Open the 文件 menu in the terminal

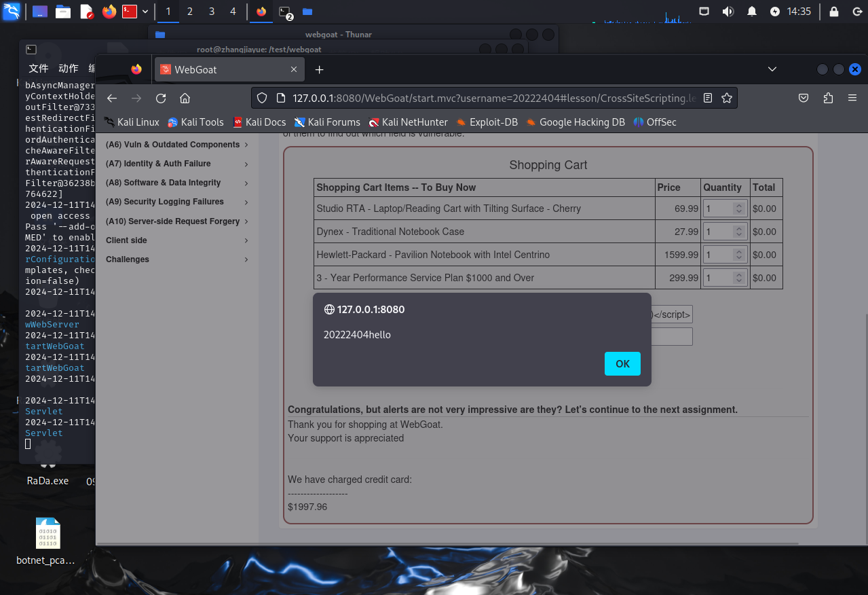39,69
